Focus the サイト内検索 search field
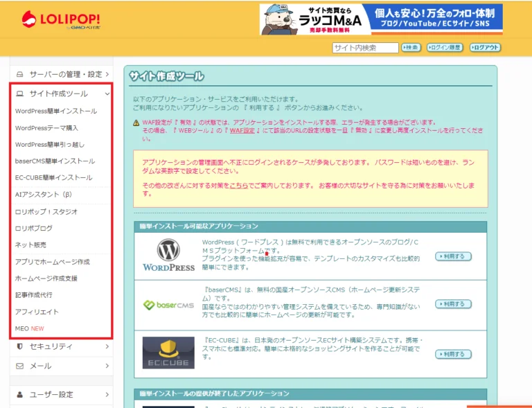The height and width of the screenshot is (408, 532). click(365, 48)
